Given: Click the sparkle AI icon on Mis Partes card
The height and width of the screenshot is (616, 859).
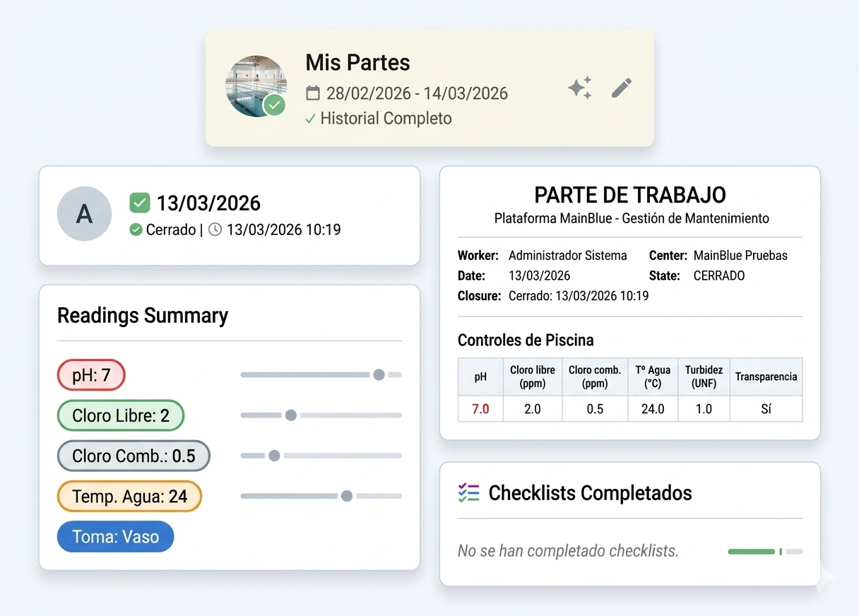Looking at the screenshot, I should coord(579,87).
